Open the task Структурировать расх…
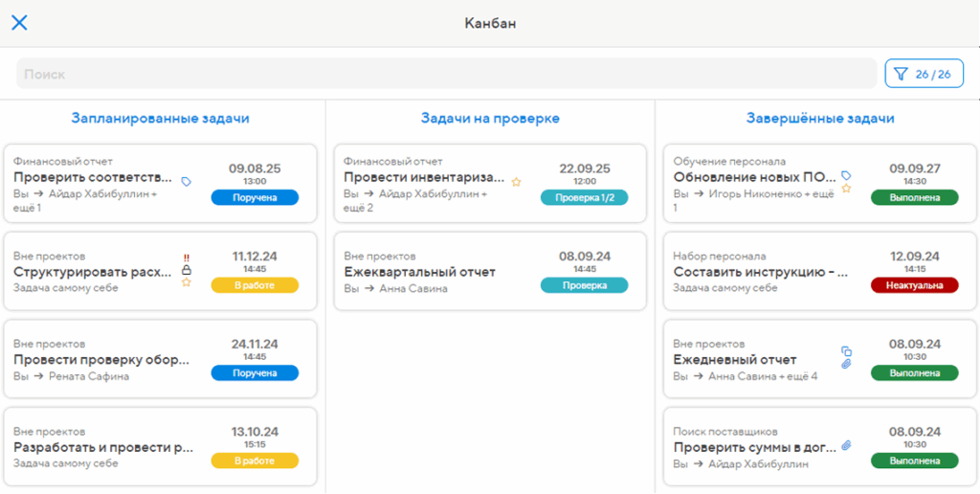Viewport: 980px width, 494px height. tap(93, 272)
